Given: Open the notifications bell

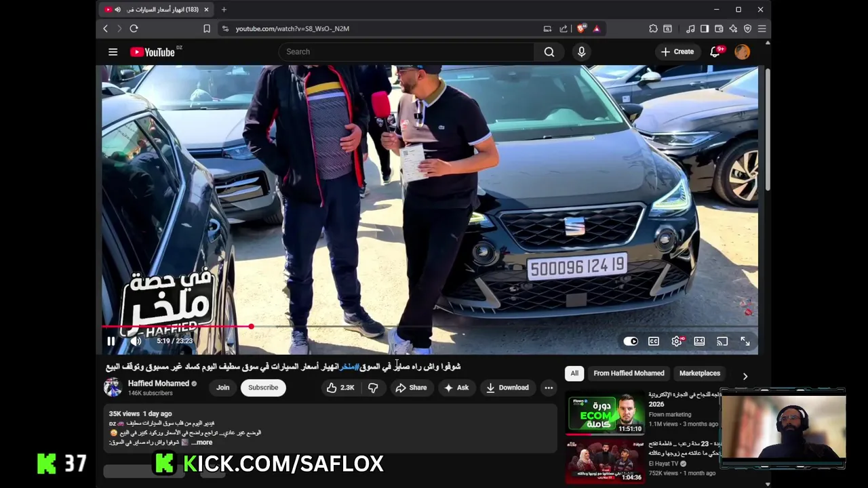Looking at the screenshot, I should click(x=715, y=52).
